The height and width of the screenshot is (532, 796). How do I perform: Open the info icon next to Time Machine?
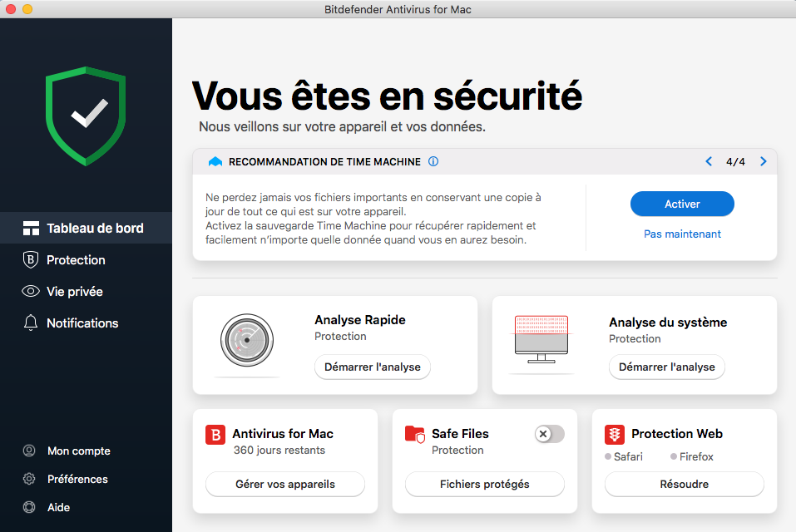click(433, 161)
